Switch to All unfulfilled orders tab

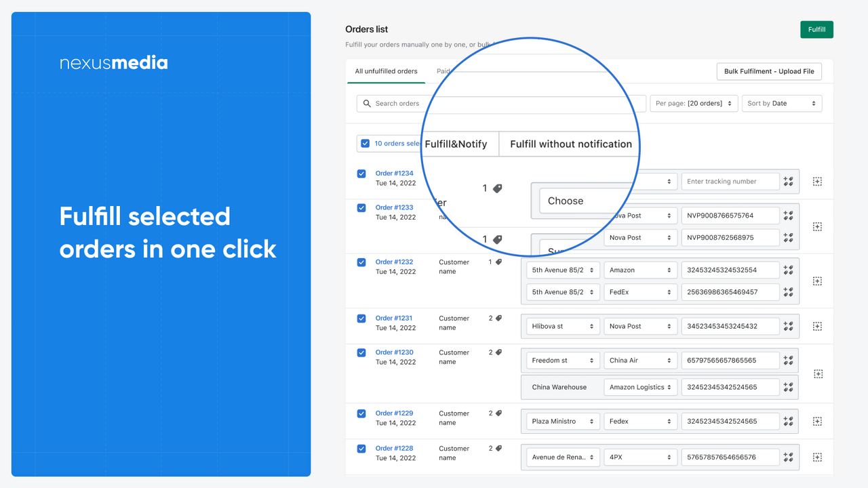(387, 71)
